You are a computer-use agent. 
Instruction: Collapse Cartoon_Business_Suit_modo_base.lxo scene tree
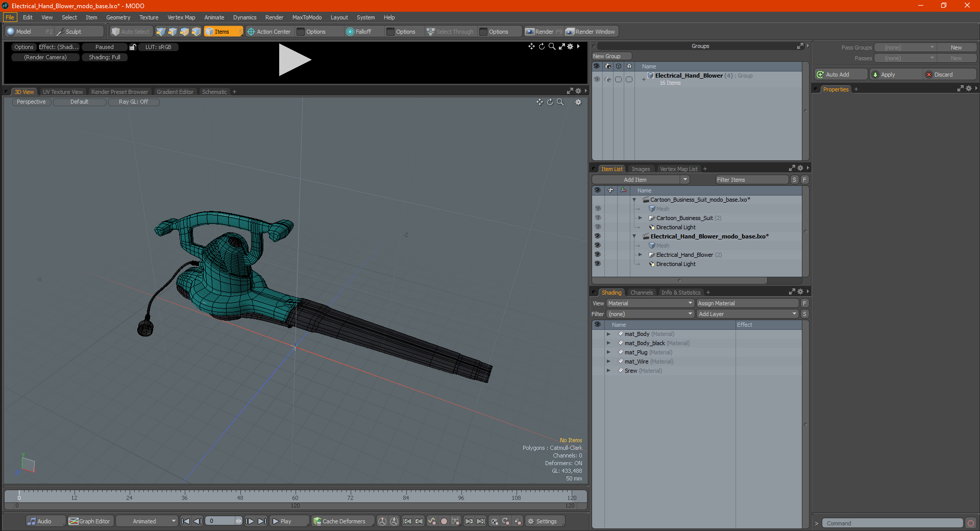point(634,200)
